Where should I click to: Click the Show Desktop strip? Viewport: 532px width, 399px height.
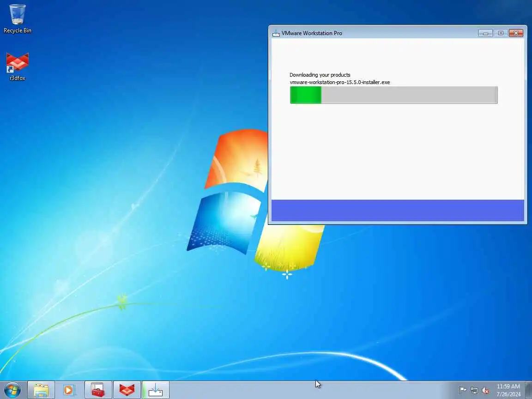pyautogui.click(x=529, y=390)
